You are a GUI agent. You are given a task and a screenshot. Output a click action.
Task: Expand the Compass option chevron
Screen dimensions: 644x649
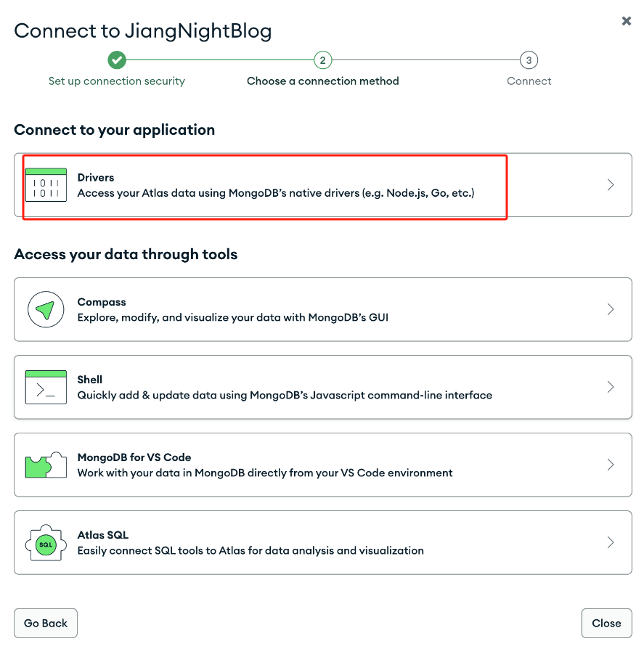click(x=611, y=309)
